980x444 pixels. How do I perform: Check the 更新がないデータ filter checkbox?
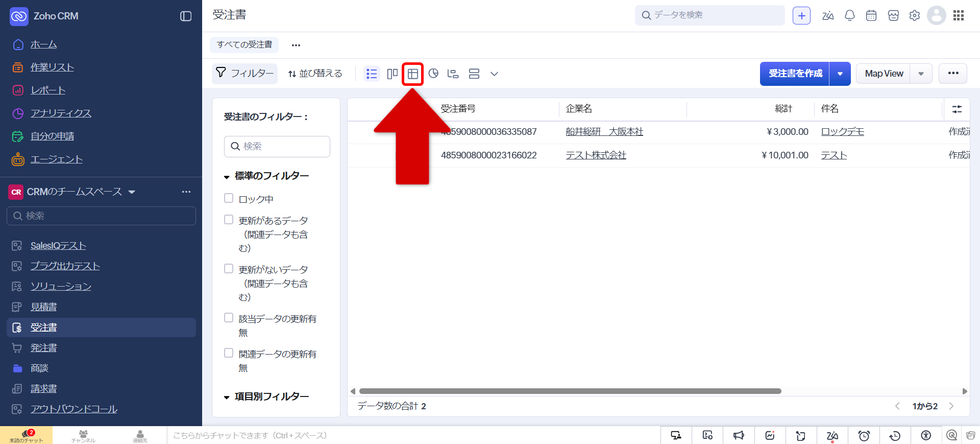point(229,269)
